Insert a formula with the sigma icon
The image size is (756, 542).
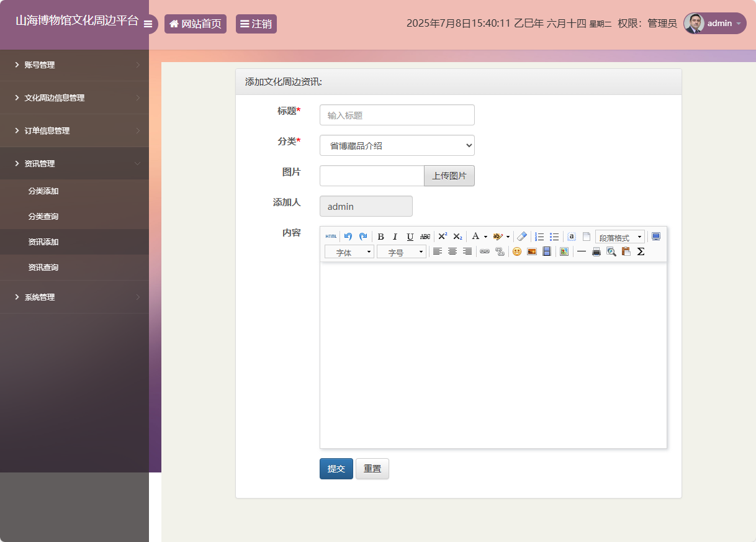[x=640, y=251]
